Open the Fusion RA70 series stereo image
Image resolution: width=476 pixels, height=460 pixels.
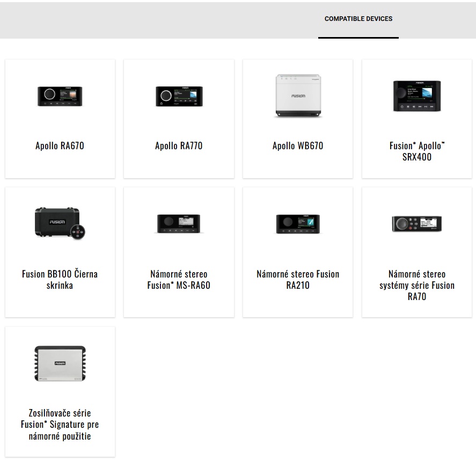coord(417,224)
